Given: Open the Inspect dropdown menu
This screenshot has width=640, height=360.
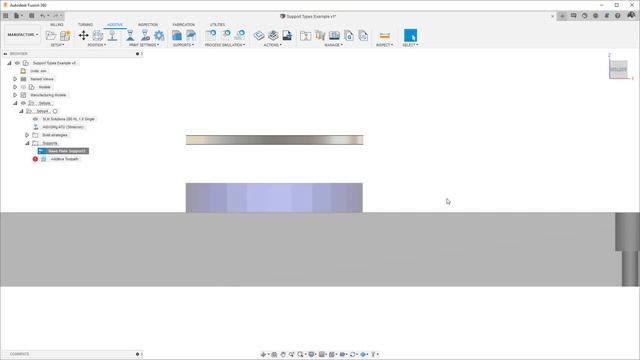Looking at the screenshot, I should 384,45.
